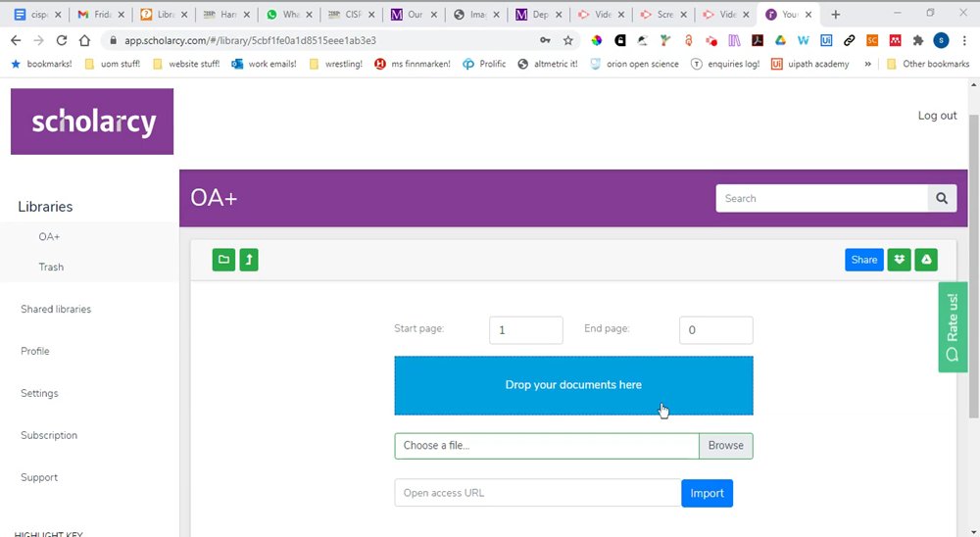Image resolution: width=980 pixels, height=537 pixels.
Task: Open the uom stuff! bookmarks folder
Action: [113, 64]
